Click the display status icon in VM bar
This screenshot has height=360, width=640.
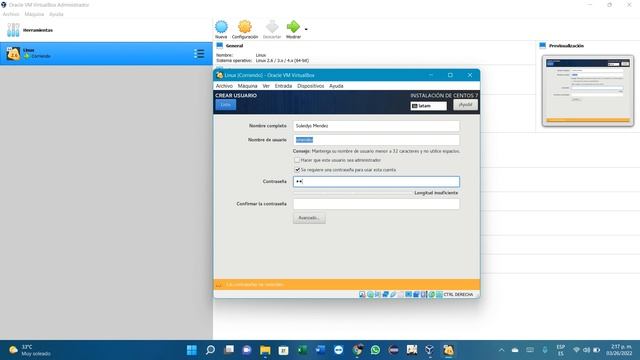click(x=409, y=294)
